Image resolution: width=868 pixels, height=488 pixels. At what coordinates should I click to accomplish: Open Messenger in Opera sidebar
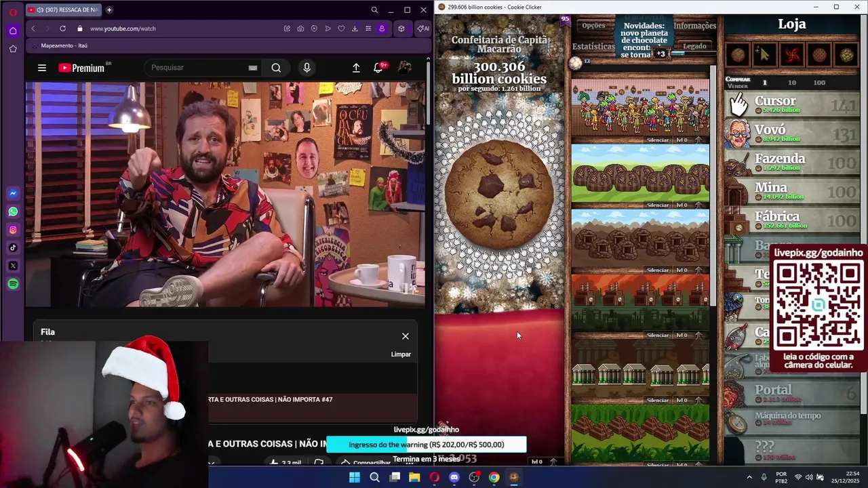[13, 193]
